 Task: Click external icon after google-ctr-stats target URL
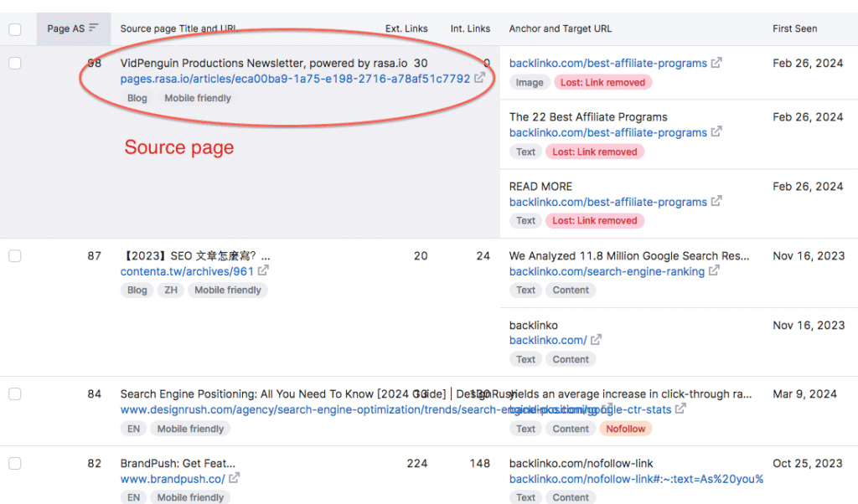coord(681,409)
